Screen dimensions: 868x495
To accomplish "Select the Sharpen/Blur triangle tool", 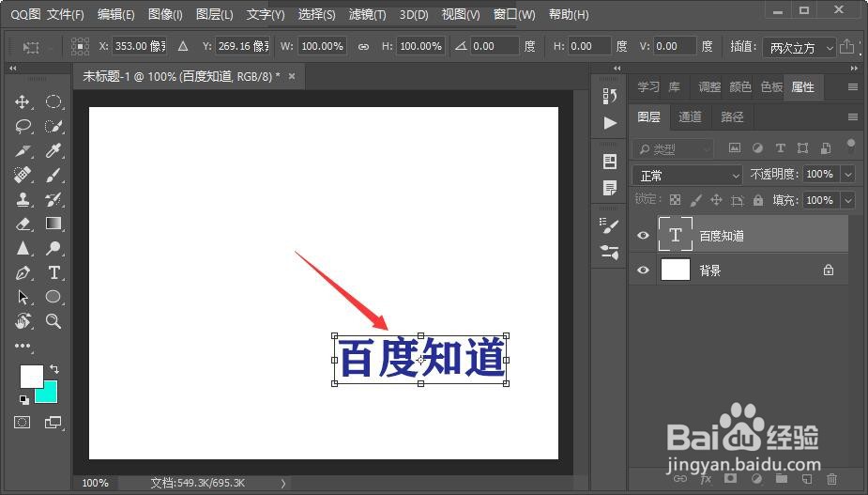I will click(23, 248).
